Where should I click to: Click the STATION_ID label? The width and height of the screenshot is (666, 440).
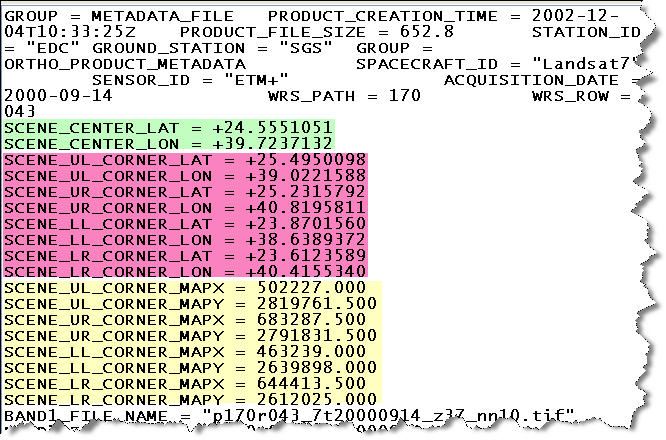[586, 32]
